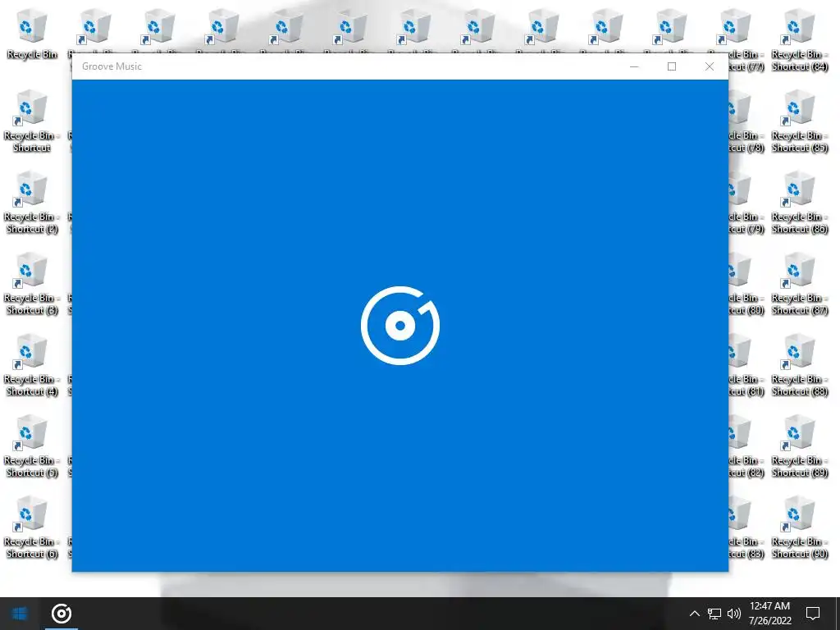Image resolution: width=840 pixels, height=630 pixels.
Task: Maximize the Groove Music window
Action: (672, 66)
